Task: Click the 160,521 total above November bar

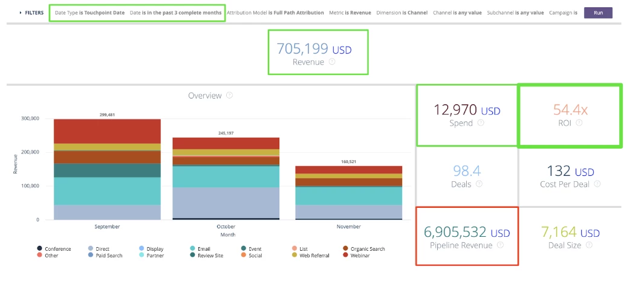Action: (x=349, y=161)
